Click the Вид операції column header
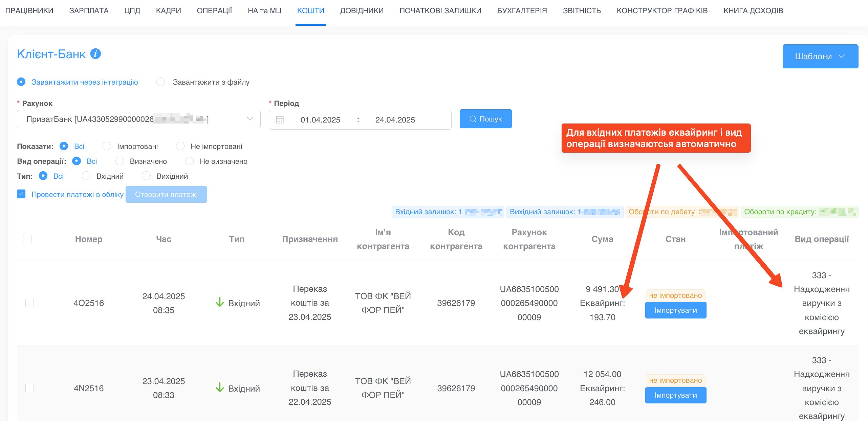Image resolution: width=868 pixels, height=421 pixels. 822,239
